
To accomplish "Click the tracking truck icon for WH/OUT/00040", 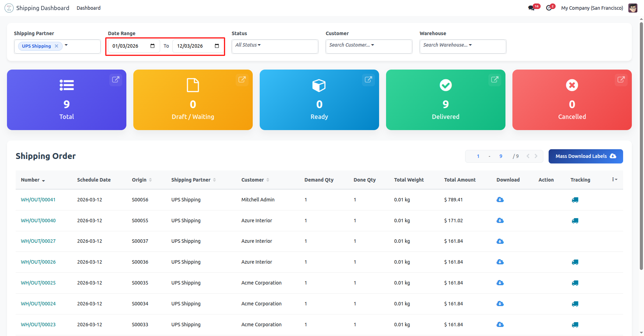I will click(x=575, y=221).
